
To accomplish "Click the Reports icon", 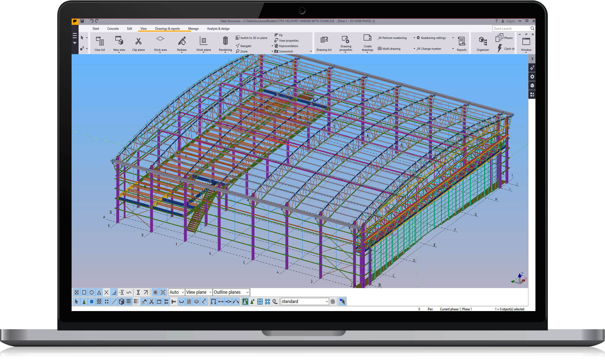I will [461, 41].
